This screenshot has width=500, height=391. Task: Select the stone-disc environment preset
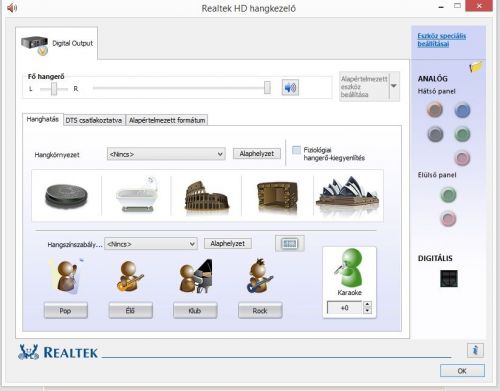click(x=66, y=196)
